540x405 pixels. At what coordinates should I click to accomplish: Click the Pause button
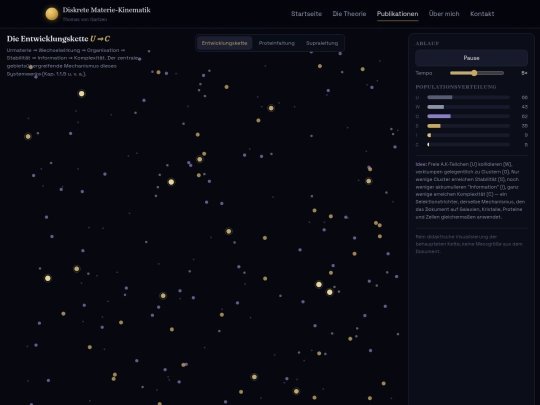point(471,58)
